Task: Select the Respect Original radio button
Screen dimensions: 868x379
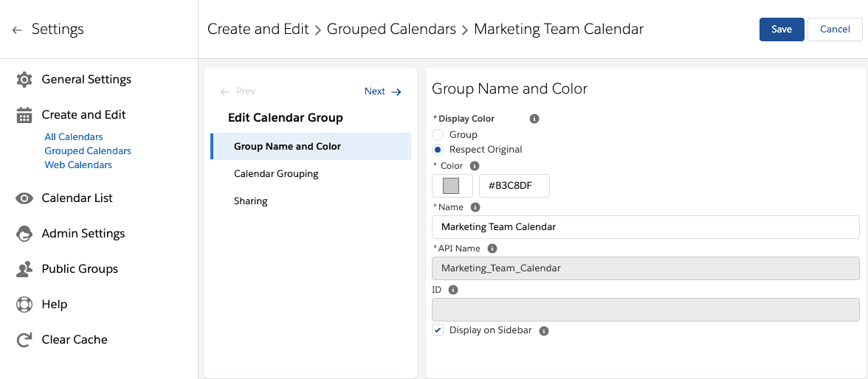Action: [438, 150]
